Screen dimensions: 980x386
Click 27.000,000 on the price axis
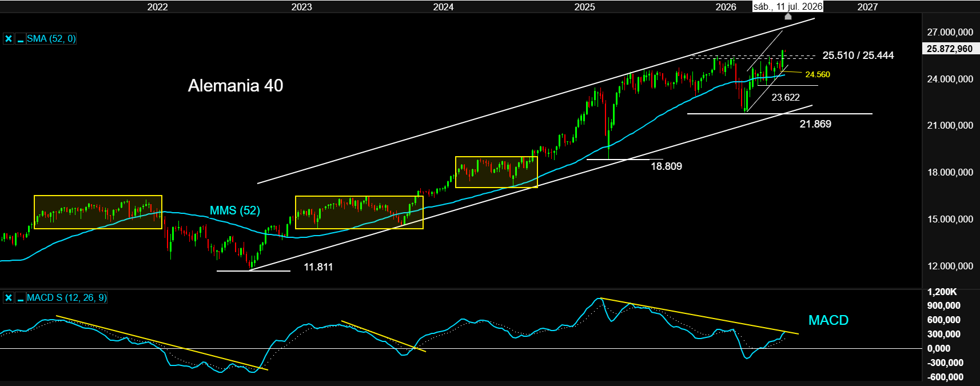point(950,33)
